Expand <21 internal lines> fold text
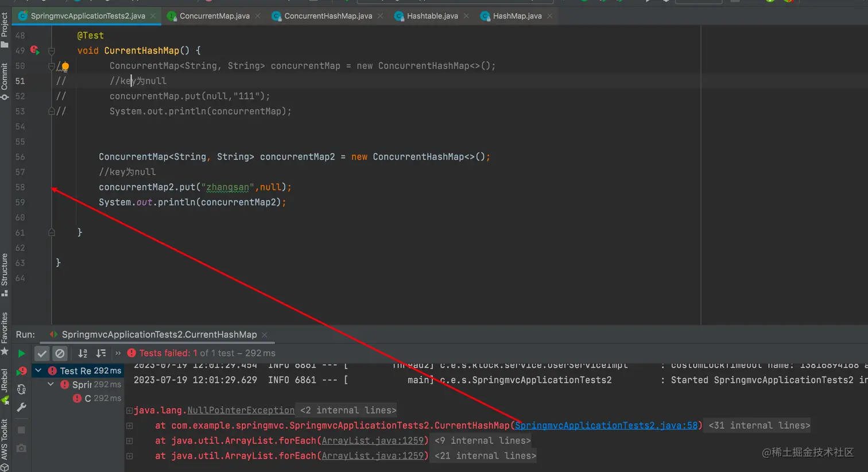868x472 pixels. pos(486,456)
